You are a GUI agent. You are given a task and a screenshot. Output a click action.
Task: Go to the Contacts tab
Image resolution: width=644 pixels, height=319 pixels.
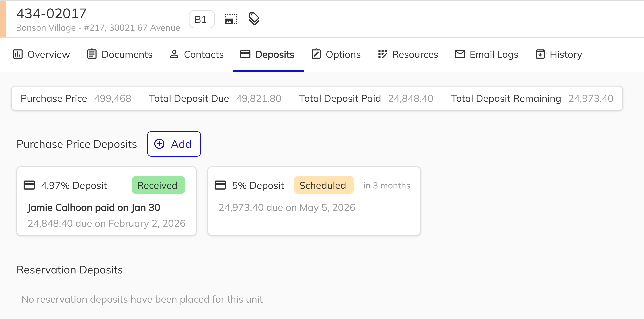[196, 54]
